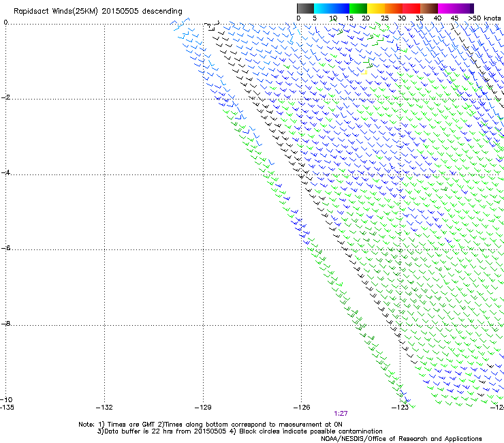Pick the orange 25-30 knots legend swatch
Viewport: 504px width, 443px height.
394,8
